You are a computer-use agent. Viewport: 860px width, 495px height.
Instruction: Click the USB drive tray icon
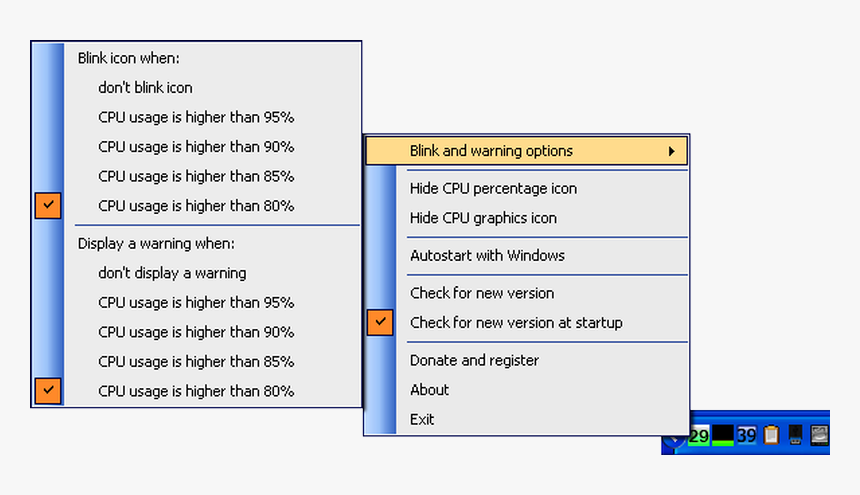coord(796,436)
